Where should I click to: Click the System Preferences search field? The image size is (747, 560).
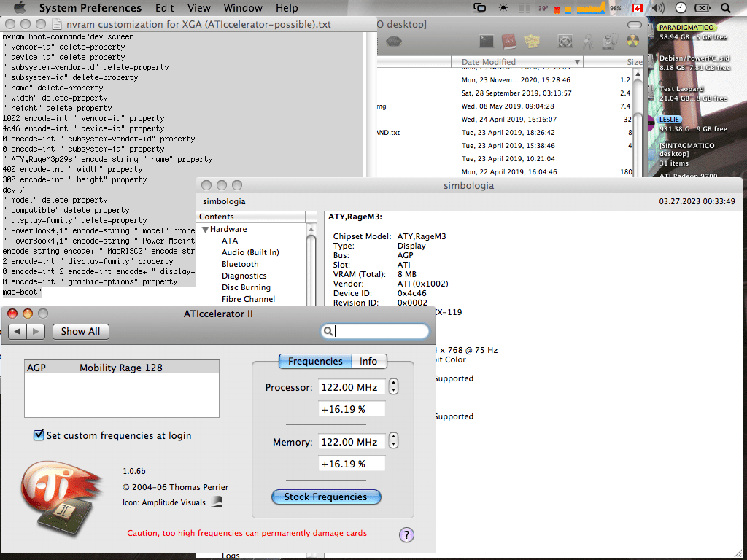375,331
